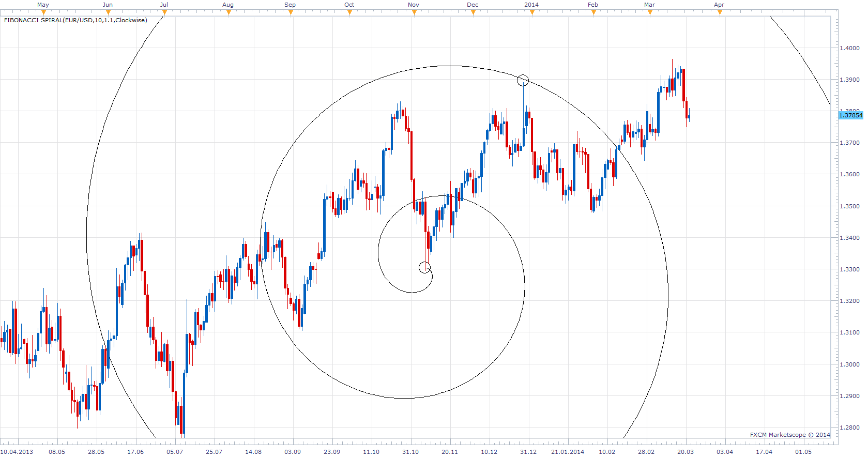Click the Feb month marker triangle
Image resolution: width=868 pixels, height=458 pixels.
point(593,12)
